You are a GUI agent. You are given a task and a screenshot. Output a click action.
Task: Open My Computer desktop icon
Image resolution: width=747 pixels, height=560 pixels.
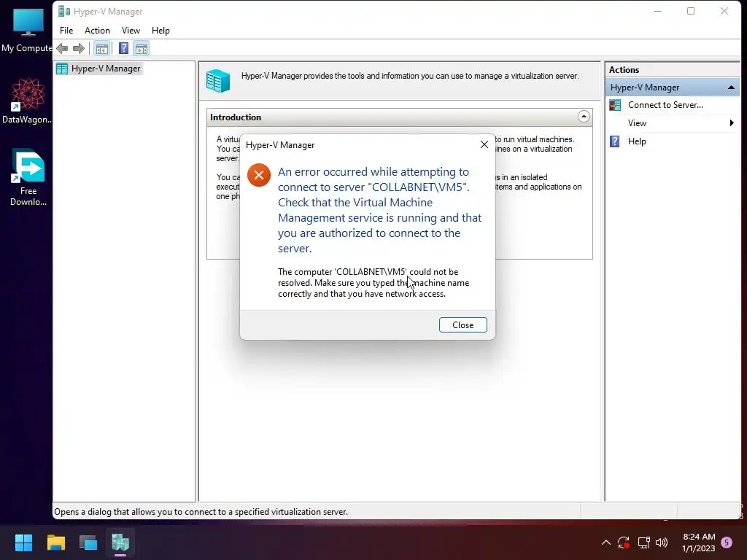(x=27, y=30)
